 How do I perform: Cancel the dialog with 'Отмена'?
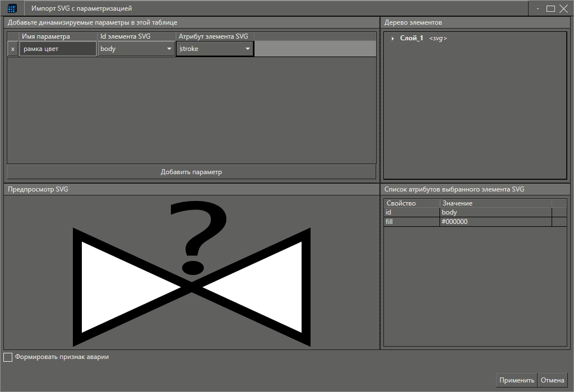tap(552, 380)
